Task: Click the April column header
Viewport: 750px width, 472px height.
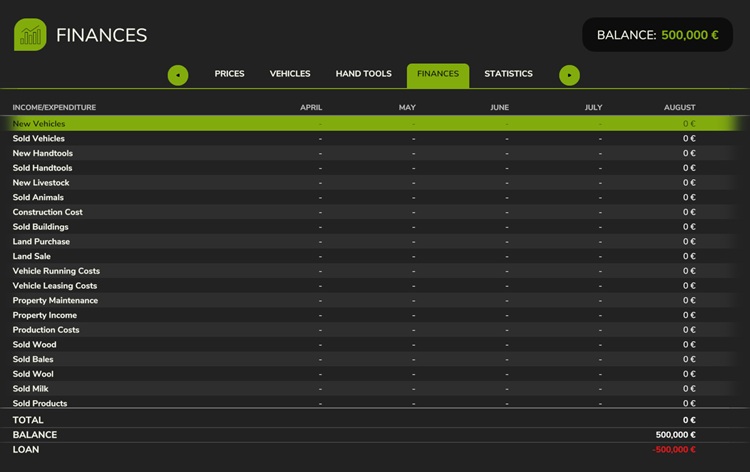Action: (x=311, y=107)
